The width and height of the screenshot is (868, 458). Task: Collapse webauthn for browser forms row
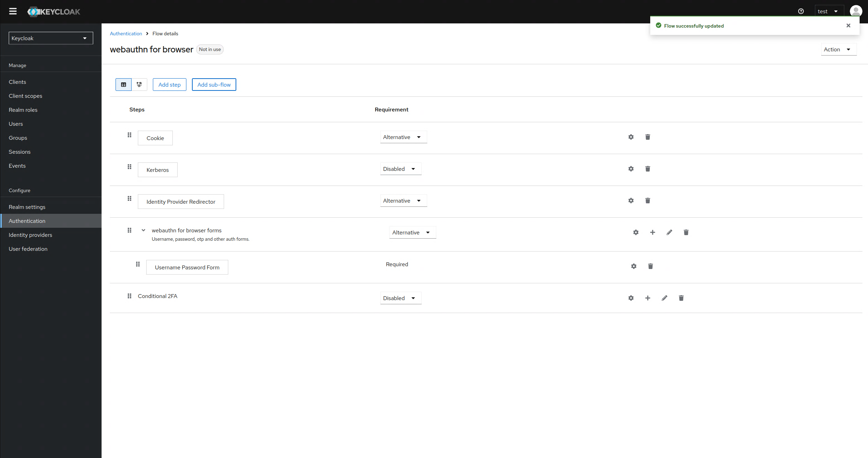coord(143,230)
